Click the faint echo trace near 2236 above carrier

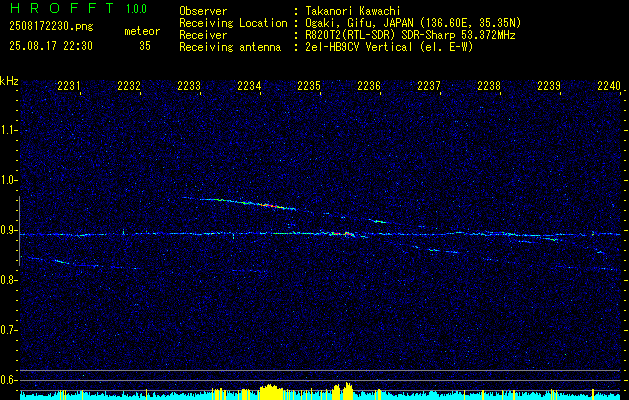[377, 221]
